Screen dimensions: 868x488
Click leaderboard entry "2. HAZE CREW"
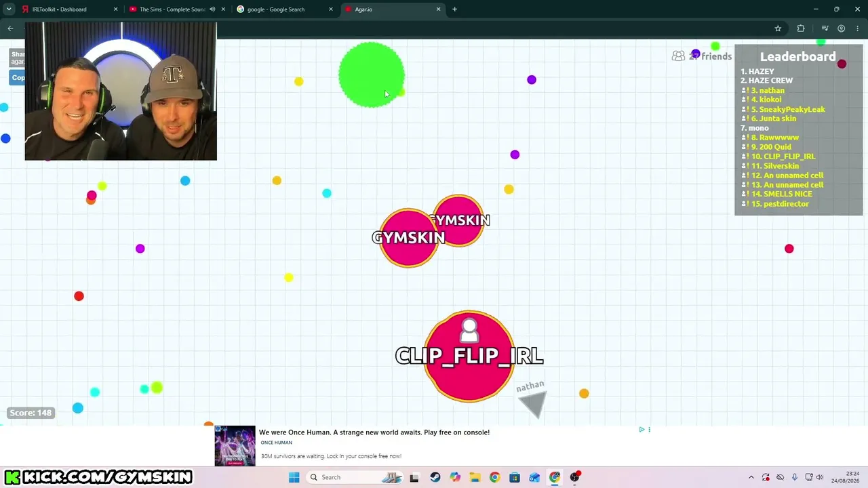(766, 81)
